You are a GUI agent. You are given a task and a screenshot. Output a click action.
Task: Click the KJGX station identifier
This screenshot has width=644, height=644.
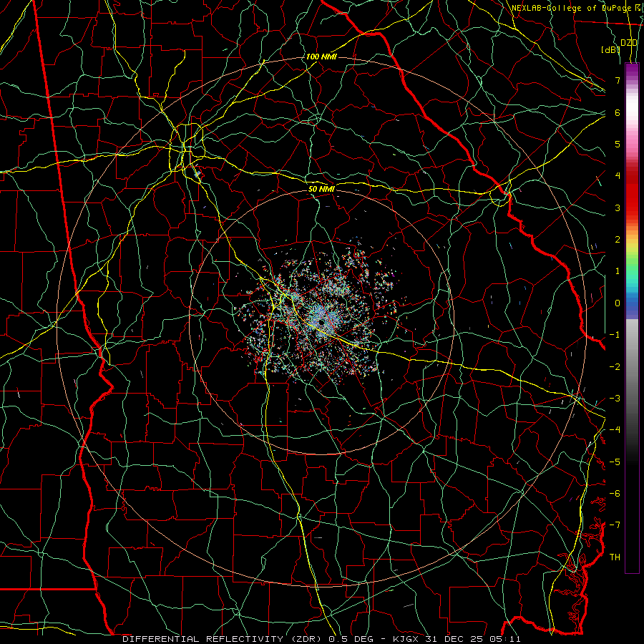(x=406, y=639)
